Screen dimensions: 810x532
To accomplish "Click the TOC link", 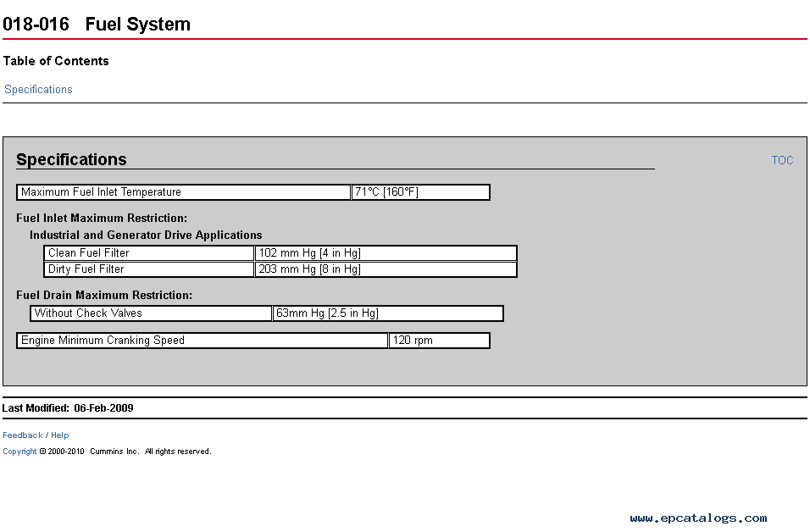I will [782, 160].
